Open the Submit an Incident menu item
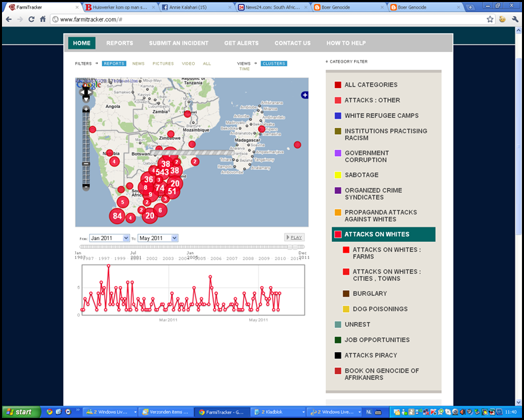 [178, 43]
